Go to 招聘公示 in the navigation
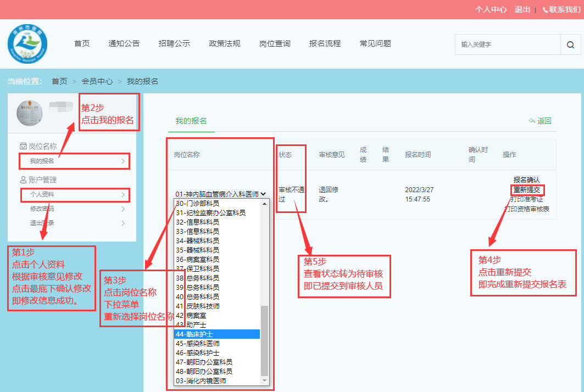The image size is (584, 392). tap(174, 43)
